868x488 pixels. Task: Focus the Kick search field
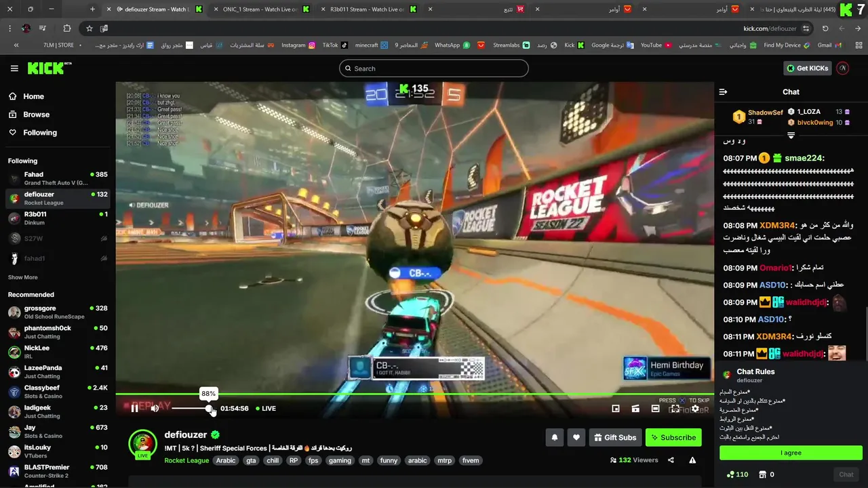coord(434,68)
